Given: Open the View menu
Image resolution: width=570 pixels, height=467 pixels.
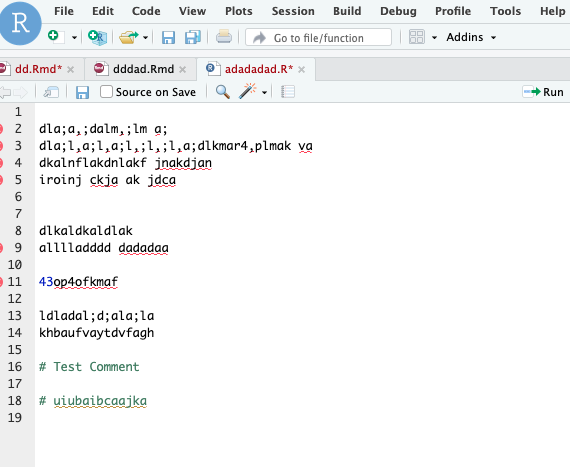Looking at the screenshot, I should [192, 11].
